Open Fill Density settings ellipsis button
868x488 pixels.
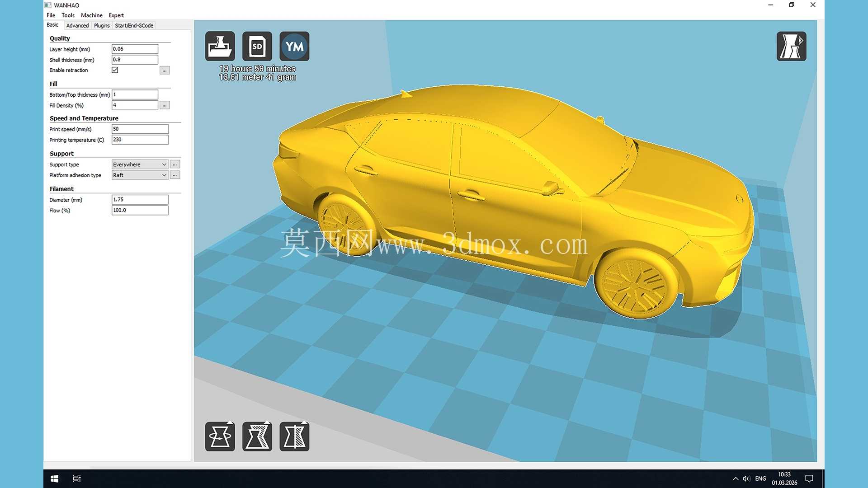165,105
